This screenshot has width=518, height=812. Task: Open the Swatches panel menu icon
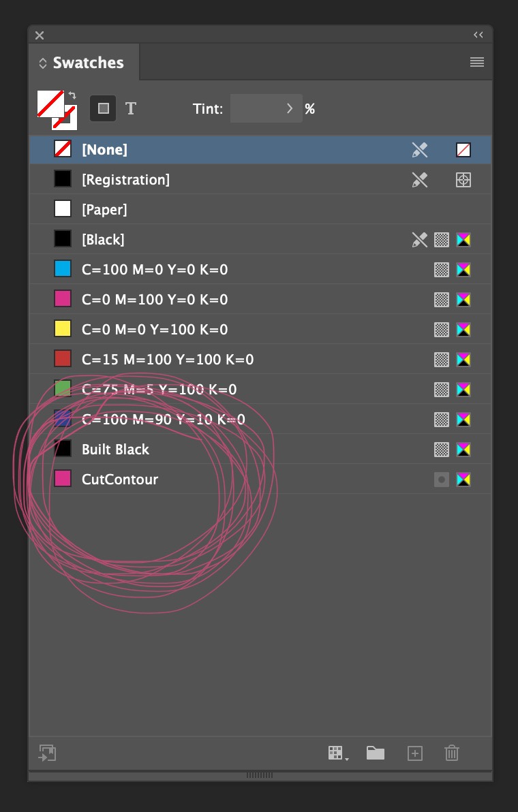pyautogui.click(x=477, y=63)
